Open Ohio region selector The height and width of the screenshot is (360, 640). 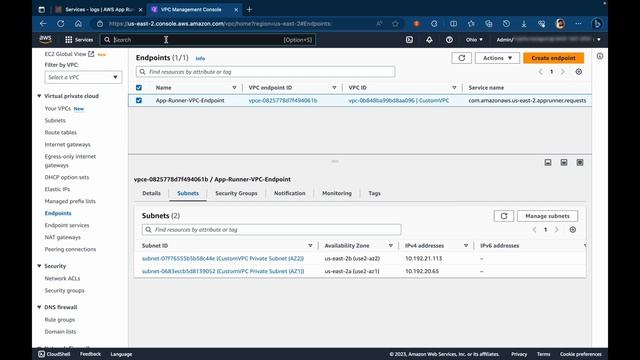pyautogui.click(x=474, y=40)
